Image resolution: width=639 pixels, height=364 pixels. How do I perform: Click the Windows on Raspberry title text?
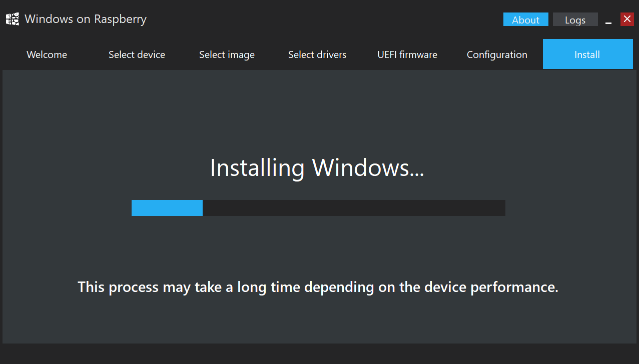[86, 19]
